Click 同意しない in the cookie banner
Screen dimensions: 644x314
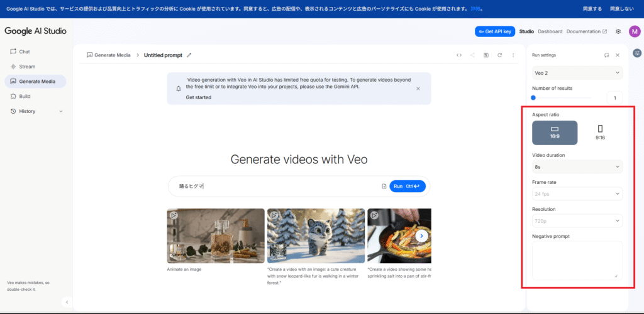[x=622, y=9]
